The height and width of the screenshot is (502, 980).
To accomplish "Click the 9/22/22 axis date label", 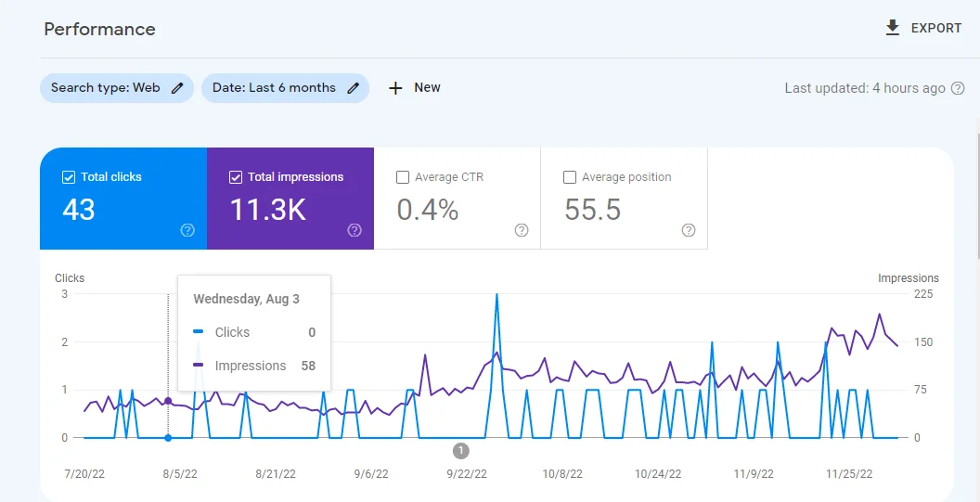I will (466, 474).
